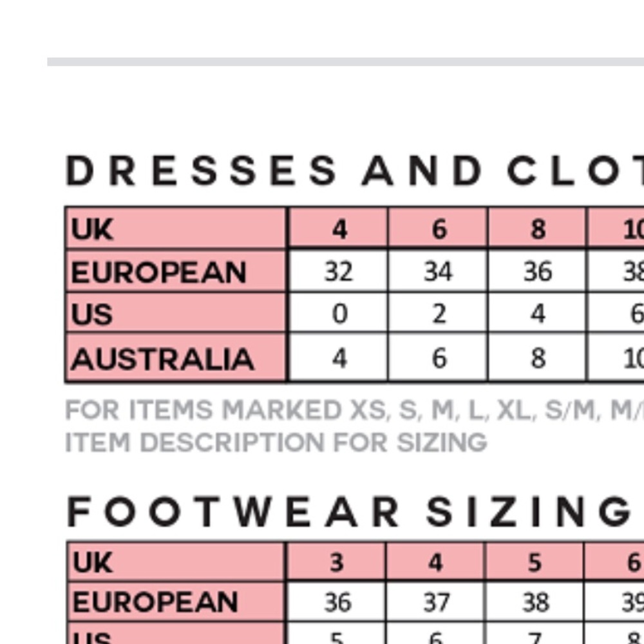The width and height of the screenshot is (644, 644).
Task: Select the US row label in dresses table
Action: coord(176,313)
